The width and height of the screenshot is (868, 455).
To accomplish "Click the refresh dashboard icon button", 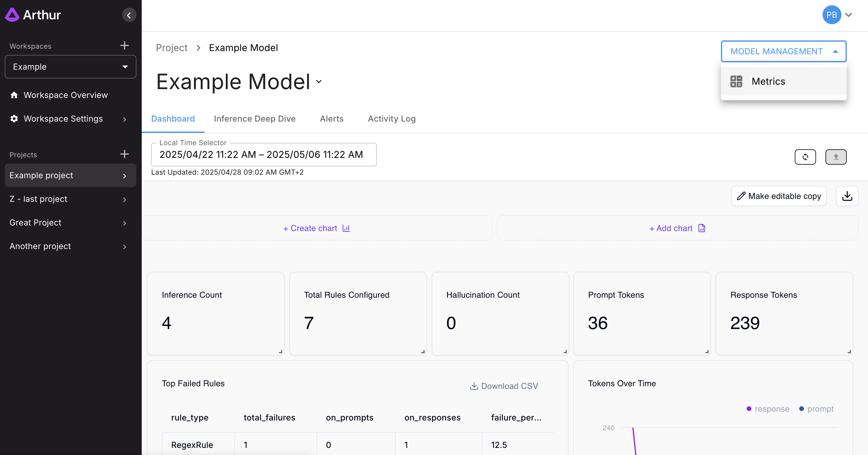I will pyautogui.click(x=805, y=157).
